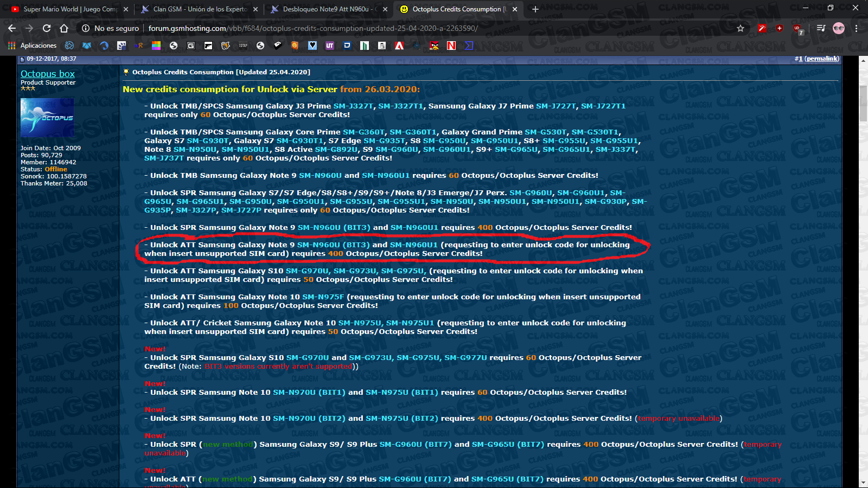Go to the browser home page
The height and width of the screenshot is (488, 868).
(x=64, y=28)
